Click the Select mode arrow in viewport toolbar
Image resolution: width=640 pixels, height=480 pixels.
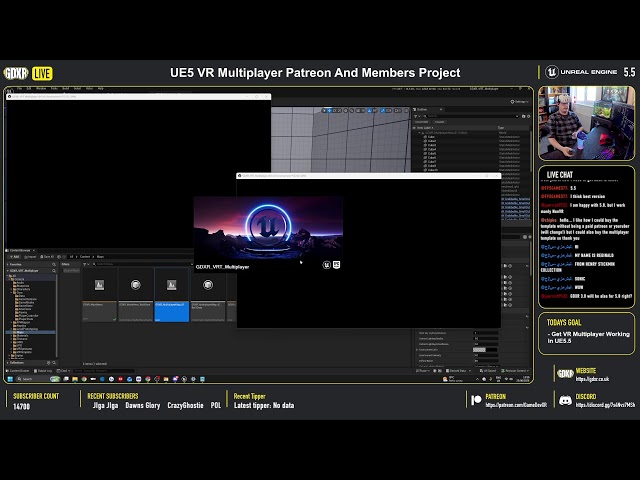click(324, 110)
